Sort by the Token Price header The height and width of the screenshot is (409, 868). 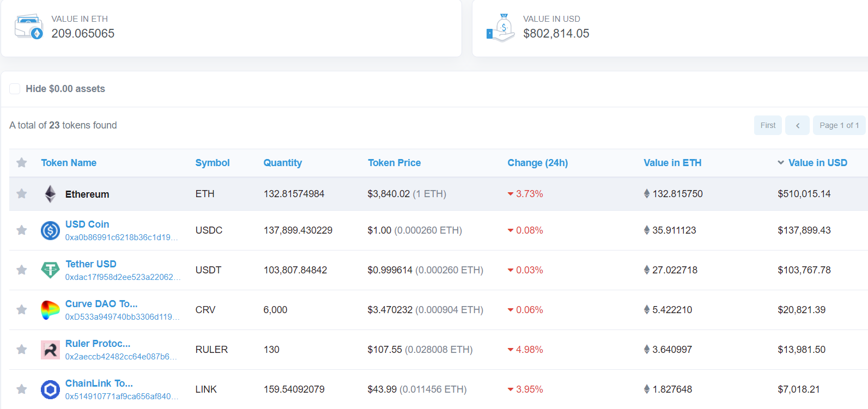tap(394, 163)
